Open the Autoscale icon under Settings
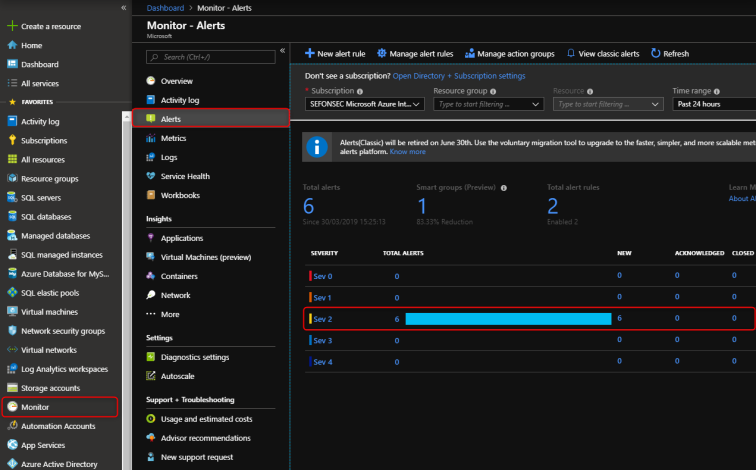This screenshot has width=756, height=470. [151, 376]
